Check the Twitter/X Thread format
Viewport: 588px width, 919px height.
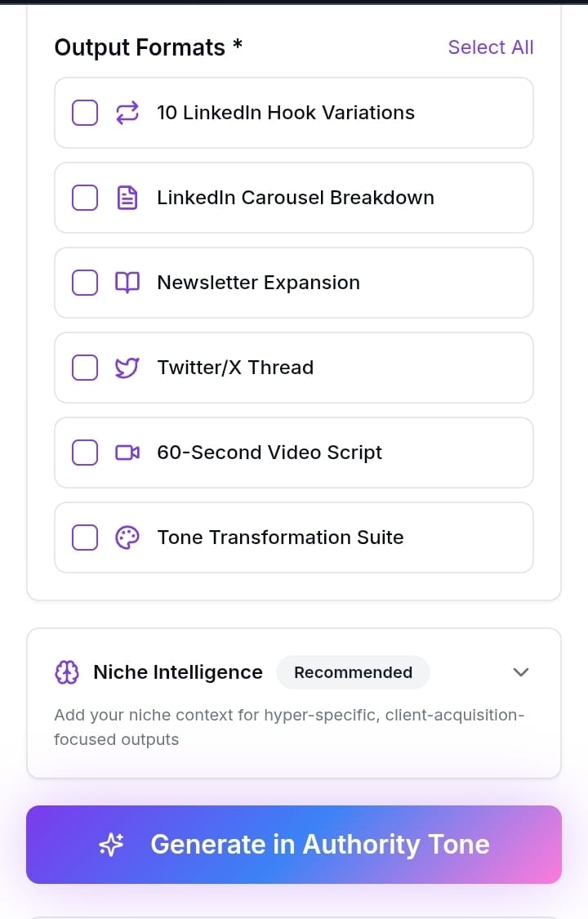click(x=84, y=368)
